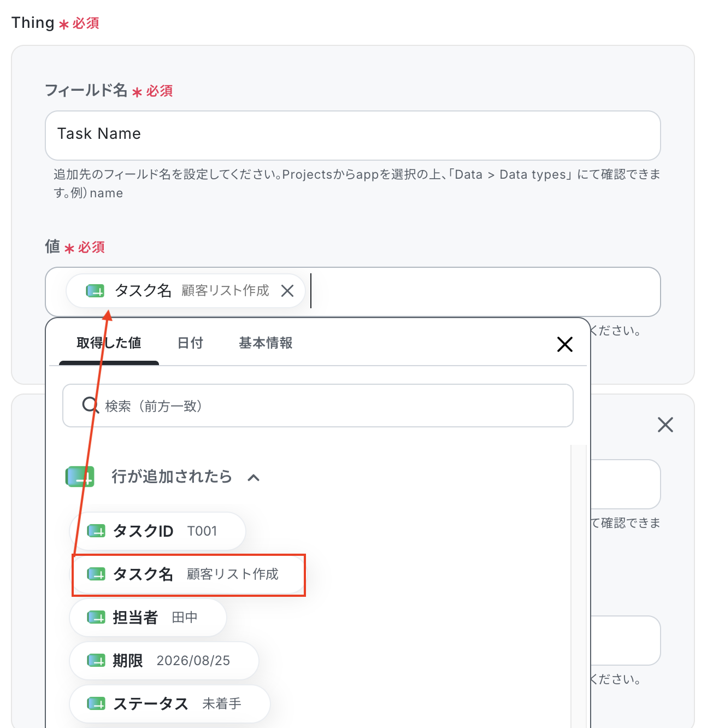707x728 pixels.
Task: Focus the 検索（前方一致） search field
Action: [318, 406]
